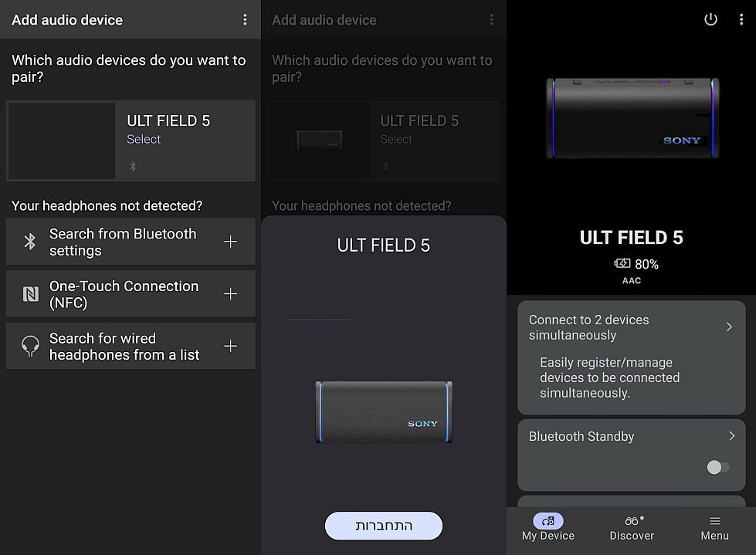Expand wired headphones list plus sign
Image resolution: width=756 pixels, height=555 pixels.
click(230, 347)
